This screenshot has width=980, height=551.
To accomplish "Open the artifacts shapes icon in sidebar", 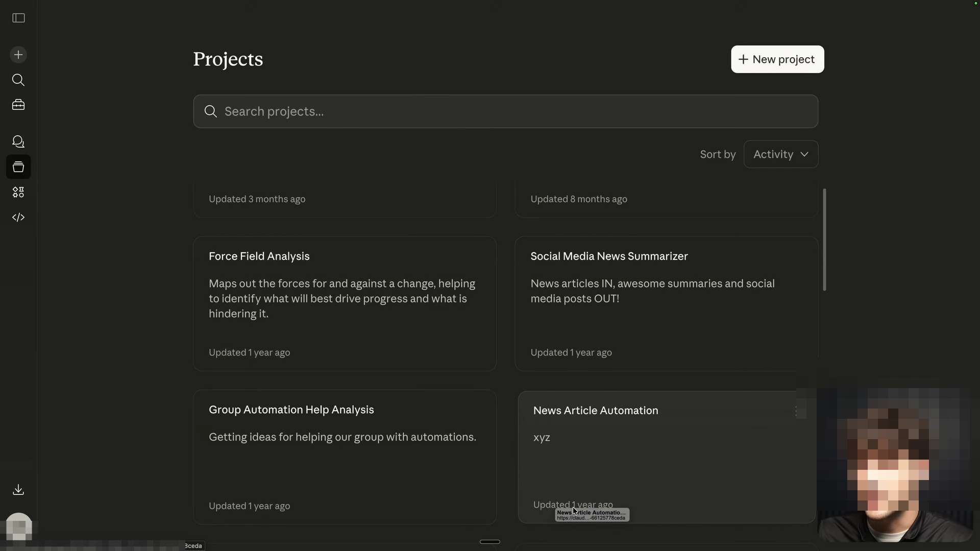I will pos(18,192).
